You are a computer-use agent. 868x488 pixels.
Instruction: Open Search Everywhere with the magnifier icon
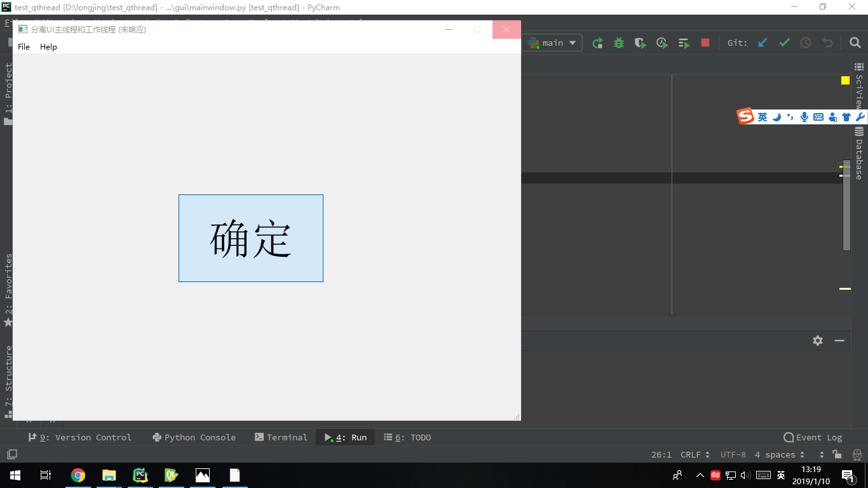point(855,43)
